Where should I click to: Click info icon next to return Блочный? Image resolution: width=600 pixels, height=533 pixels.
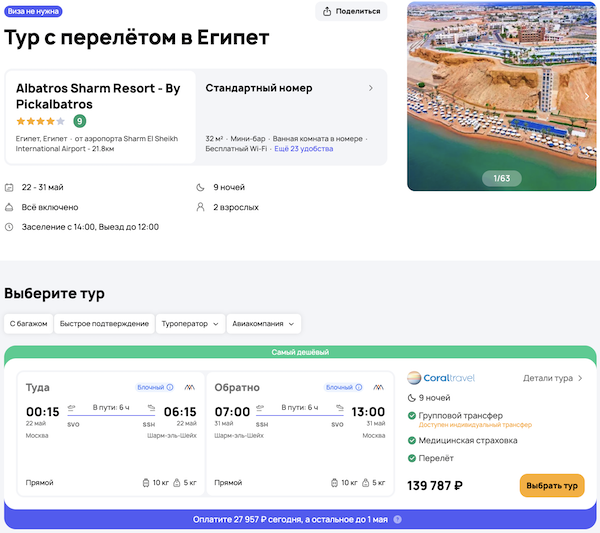pos(359,387)
